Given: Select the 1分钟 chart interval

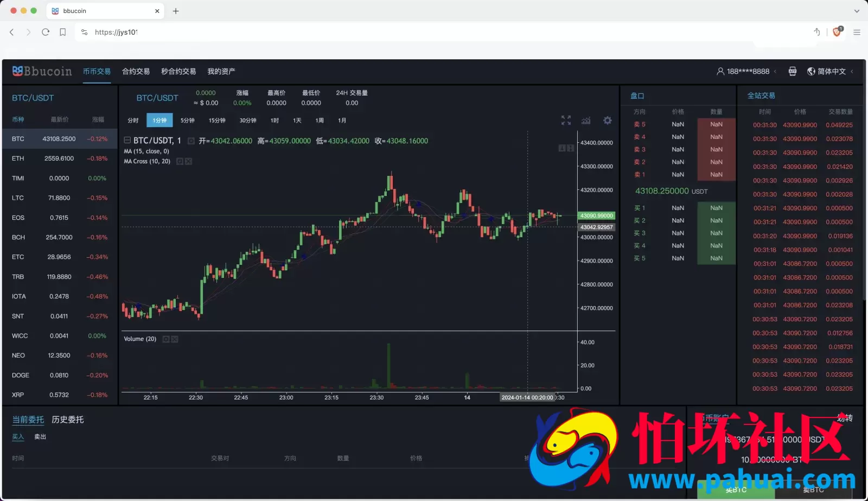Looking at the screenshot, I should pyautogui.click(x=159, y=121).
